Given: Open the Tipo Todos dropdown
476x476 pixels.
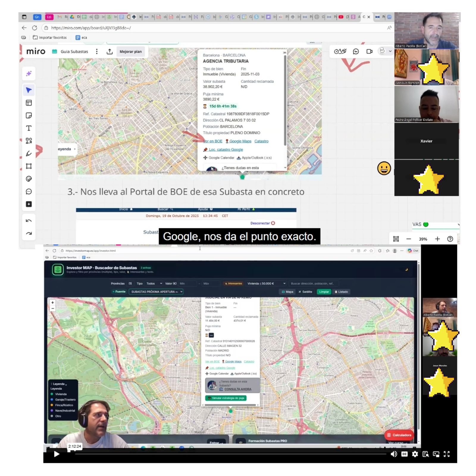Looking at the screenshot, I should coord(154,284).
